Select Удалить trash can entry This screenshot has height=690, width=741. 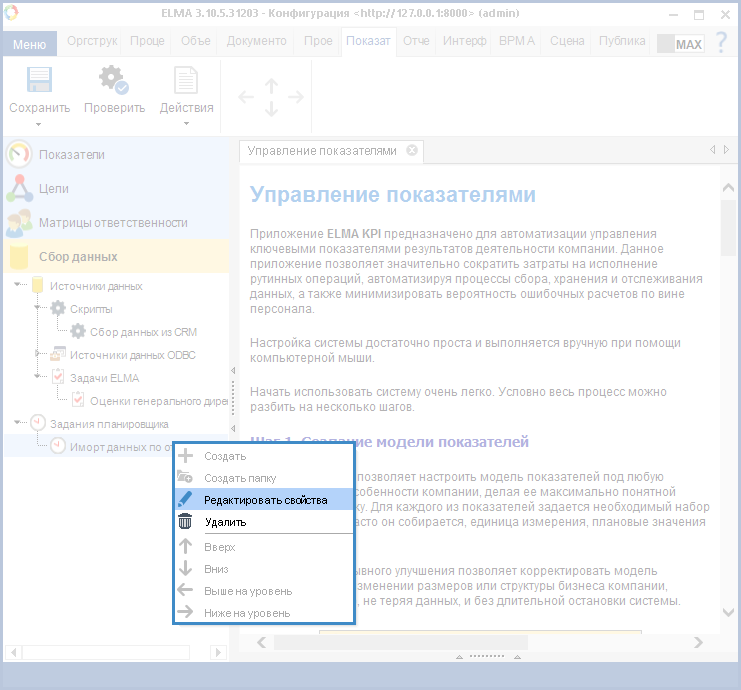click(x=225, y=522)
